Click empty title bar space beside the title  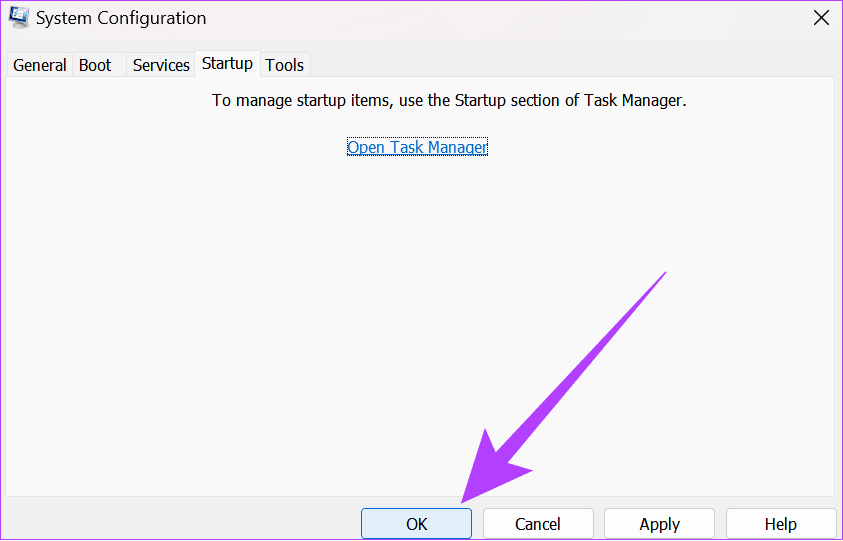500,18
